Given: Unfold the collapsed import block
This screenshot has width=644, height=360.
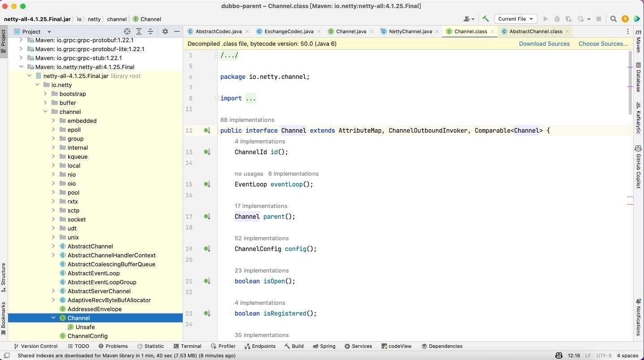Looking at the screenshot, I should (217, 98).
